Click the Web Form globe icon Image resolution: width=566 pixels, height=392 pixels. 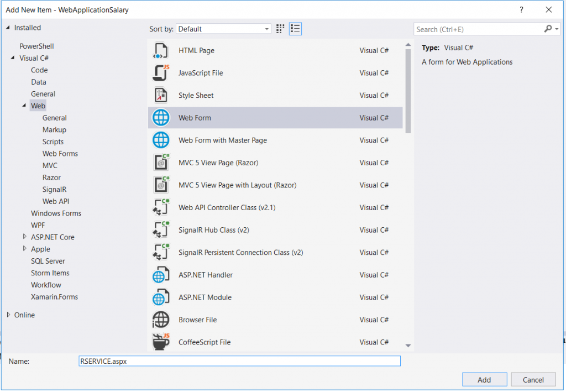[161, 118]
